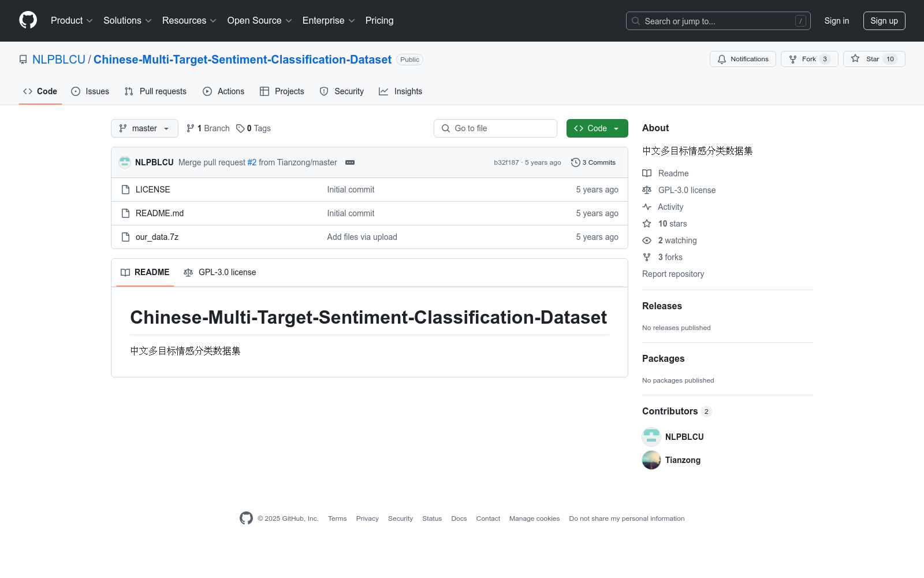Click the Sign up button

(x=884, y=21)
